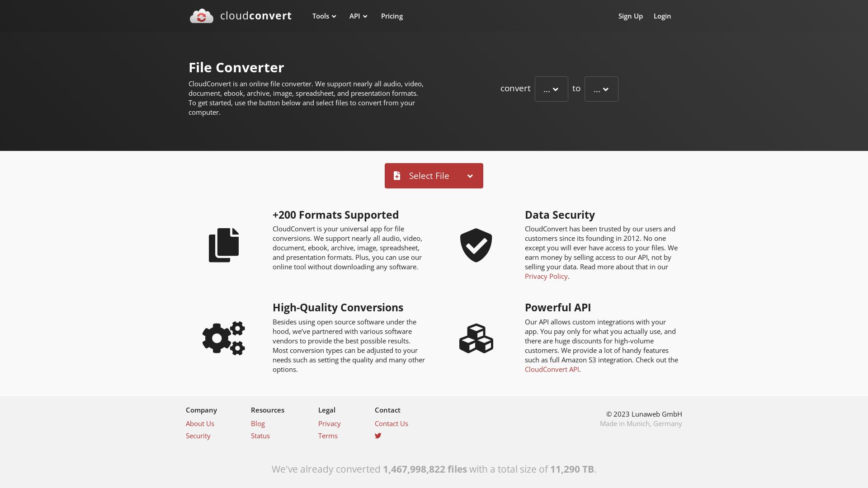The height and width of the screenshot is (488, 868).
Task: Click the Pricing navigation tab
Action: (392, 15)
